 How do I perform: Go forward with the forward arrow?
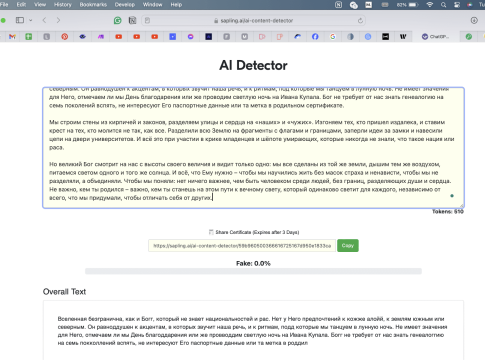pos(58,20)
